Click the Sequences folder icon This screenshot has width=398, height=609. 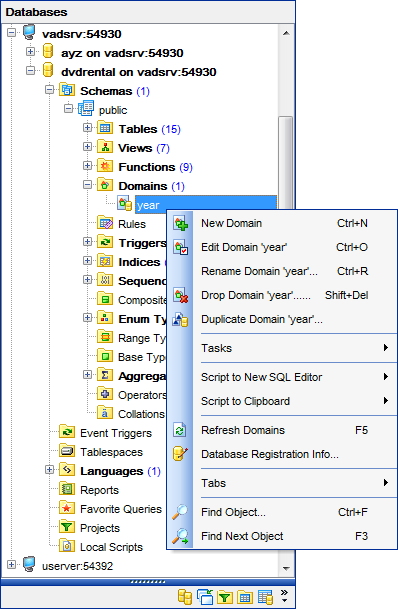pyautogui.click(x=105, y=280)
